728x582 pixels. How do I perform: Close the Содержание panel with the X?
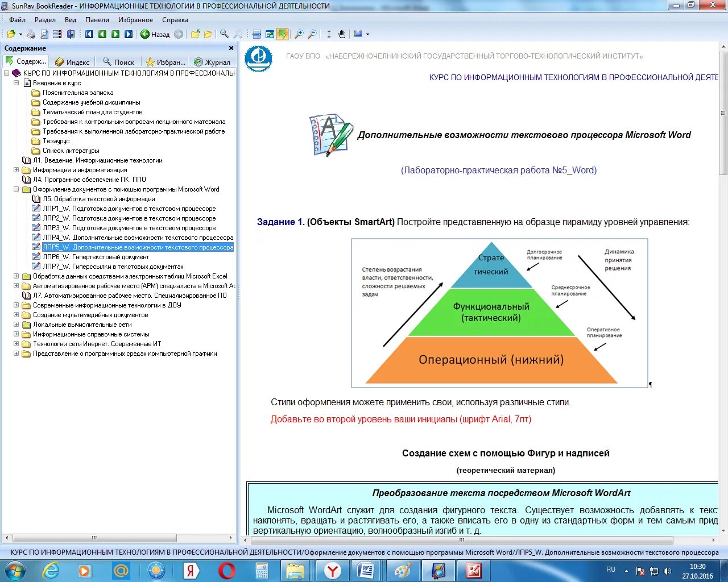click(x=231, y=48)
